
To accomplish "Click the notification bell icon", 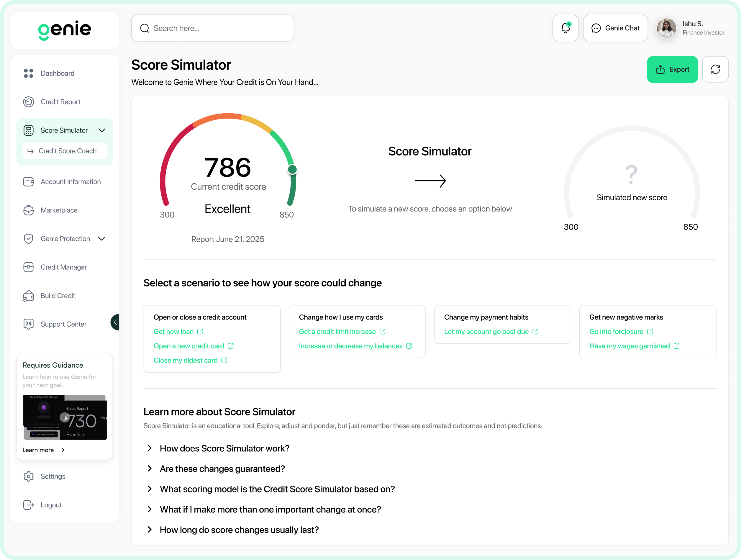I will (565, 28).
